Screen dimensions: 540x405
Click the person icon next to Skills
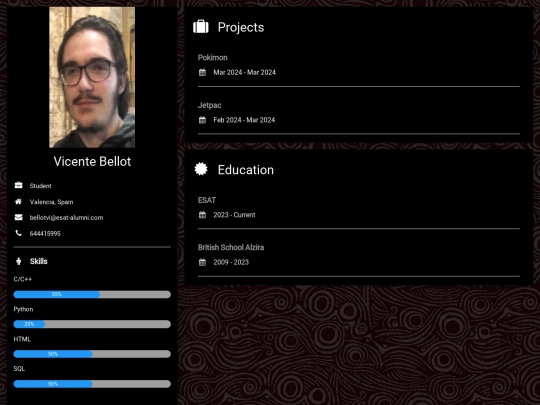tap(19, 261)
